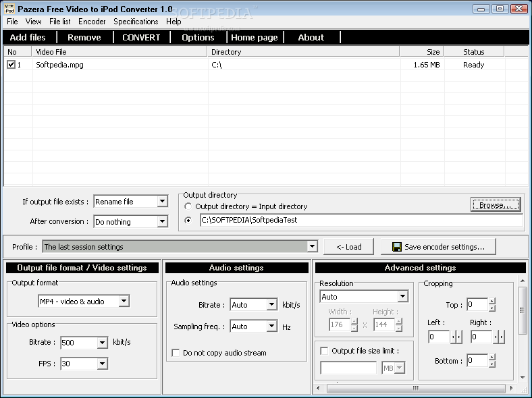This screenshot has height=398, width=532.
Task: Open the video Bitrate dropdown
Action: click(x=102, y=343)
